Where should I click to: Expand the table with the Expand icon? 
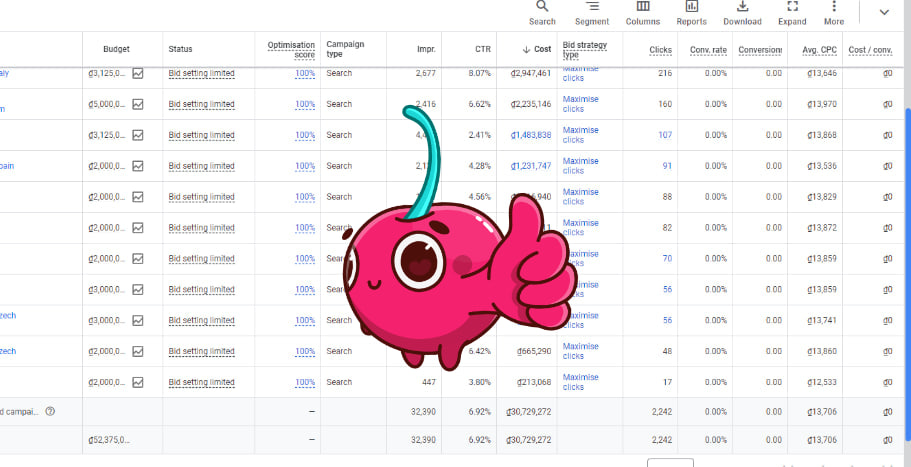pyautogui.click(x=792, y=13)
